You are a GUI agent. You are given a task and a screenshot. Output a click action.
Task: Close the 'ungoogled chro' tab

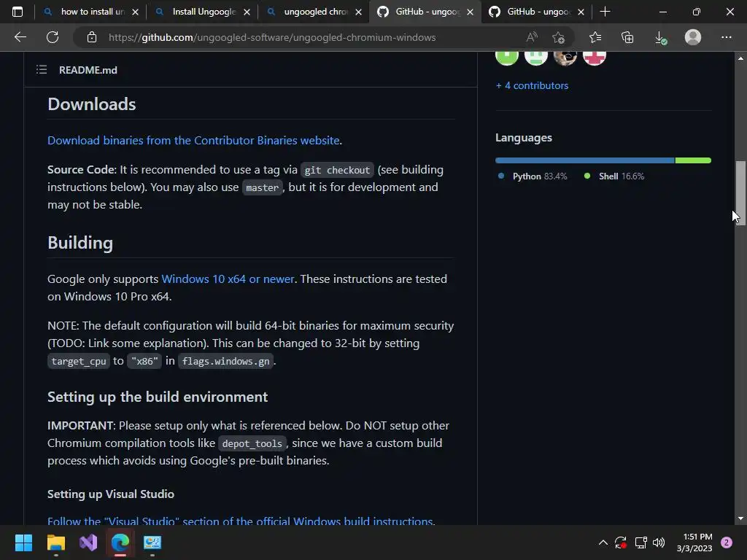tap(358, 12)
